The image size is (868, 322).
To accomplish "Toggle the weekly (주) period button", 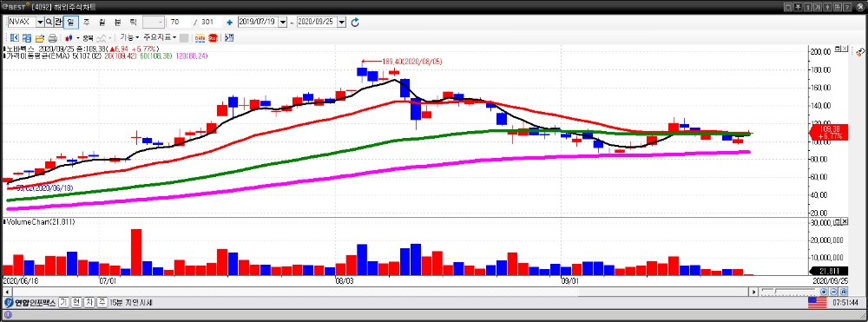I will pyautogui.click(x=86, y=22).
